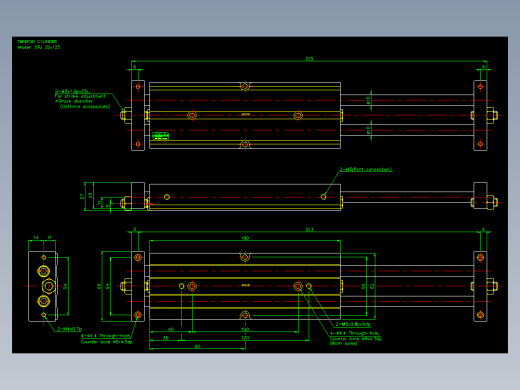Click the 100 hole spacing dimension
The width and height of the screenshot is (520, 390).
245,329
